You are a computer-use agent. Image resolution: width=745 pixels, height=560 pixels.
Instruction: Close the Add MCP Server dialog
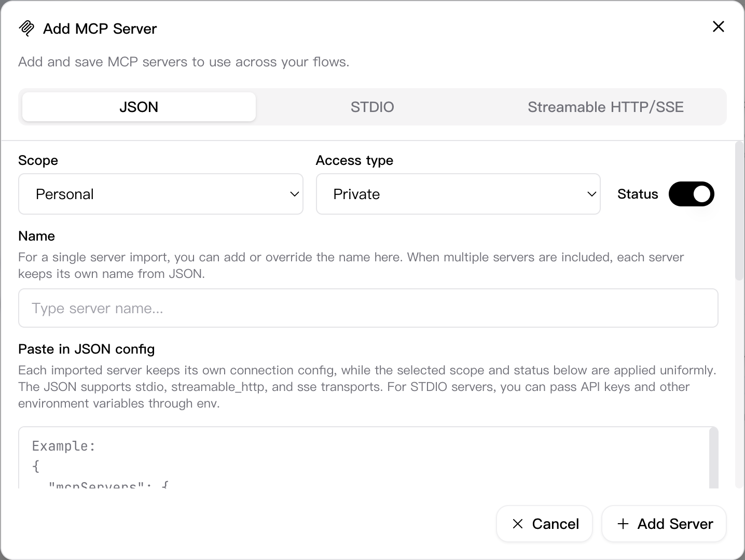719,26
